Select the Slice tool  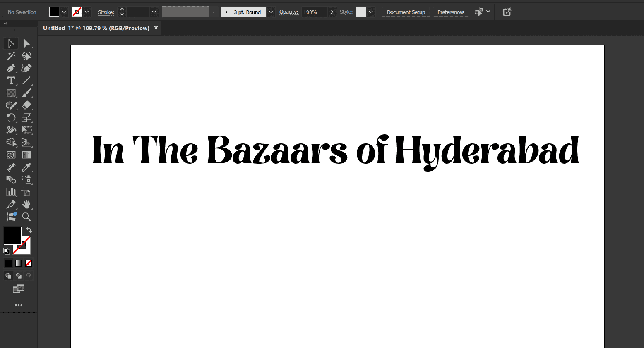point(11,205)
